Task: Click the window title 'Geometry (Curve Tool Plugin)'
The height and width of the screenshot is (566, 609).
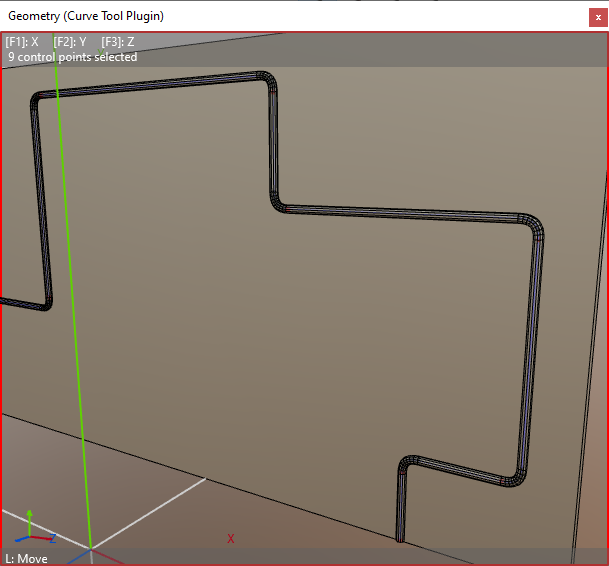Action: coord(86,16)
